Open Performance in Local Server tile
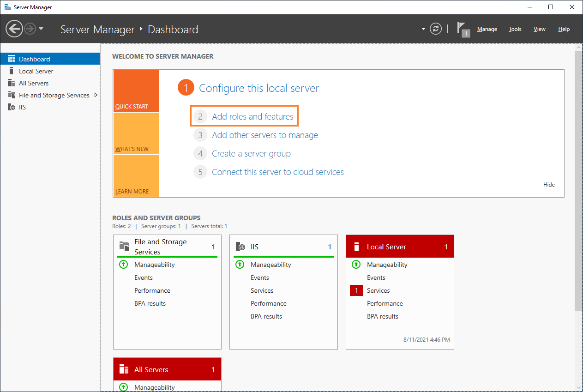 coord(385,303)
